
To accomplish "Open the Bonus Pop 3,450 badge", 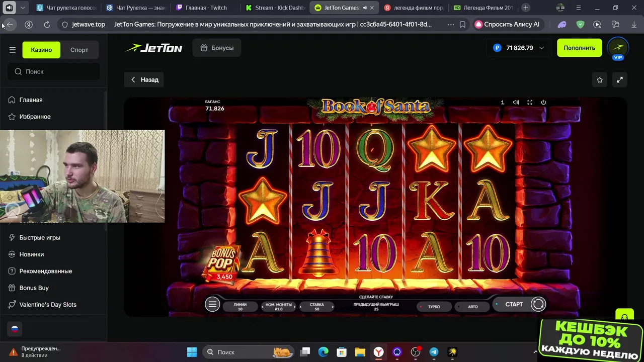I will coord(221,263).
